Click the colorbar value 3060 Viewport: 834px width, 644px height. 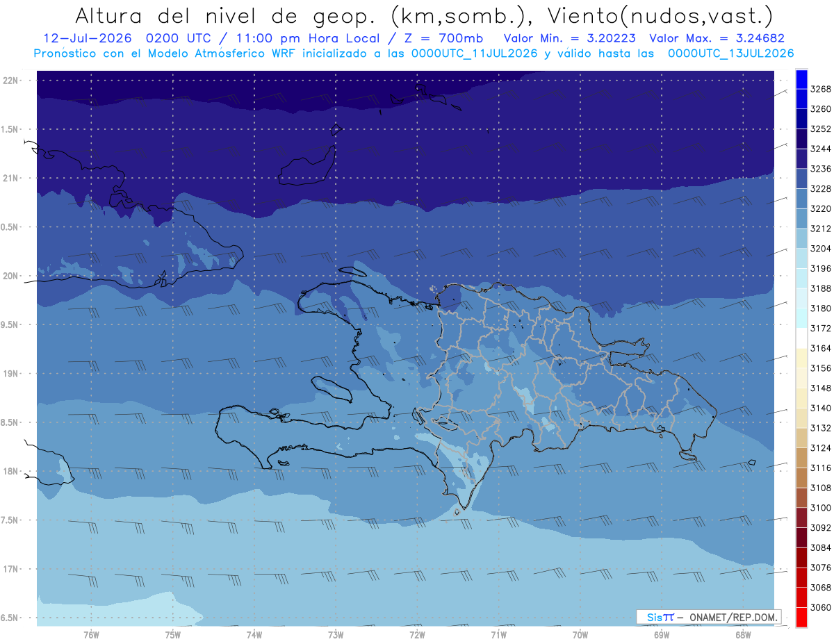point(821,607)
